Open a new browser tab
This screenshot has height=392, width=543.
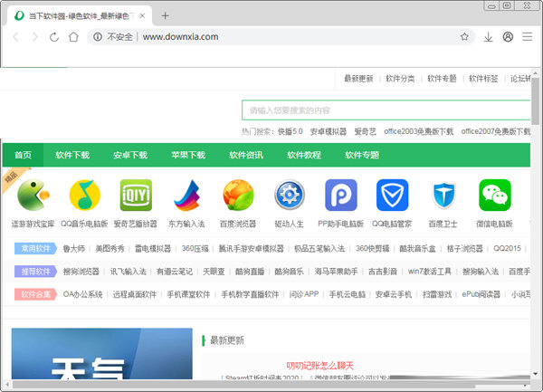coord(165,15)
